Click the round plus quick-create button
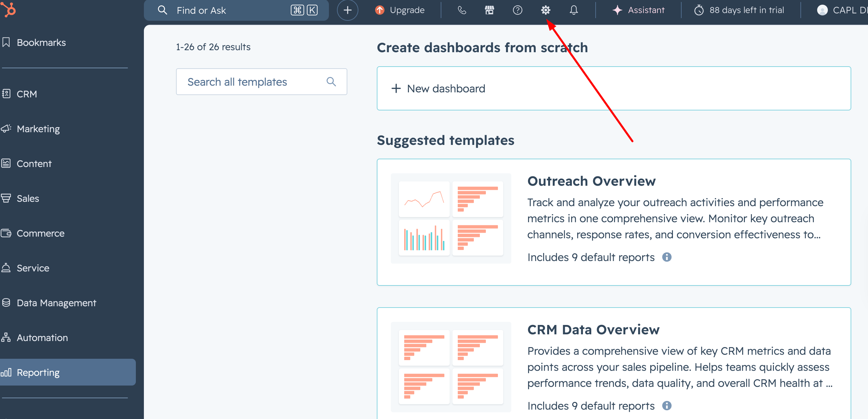868x419 pixels. [x=347, y=10]
